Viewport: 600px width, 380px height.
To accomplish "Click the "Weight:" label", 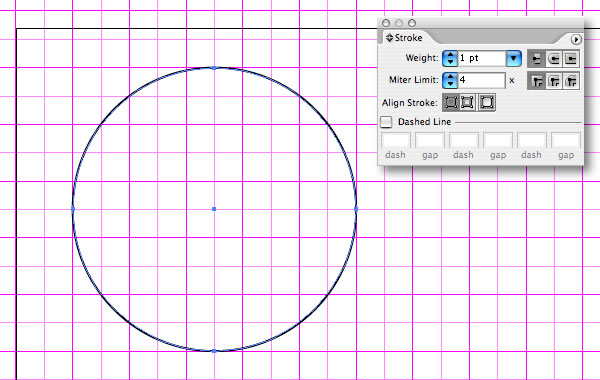I will coord(422,58).
